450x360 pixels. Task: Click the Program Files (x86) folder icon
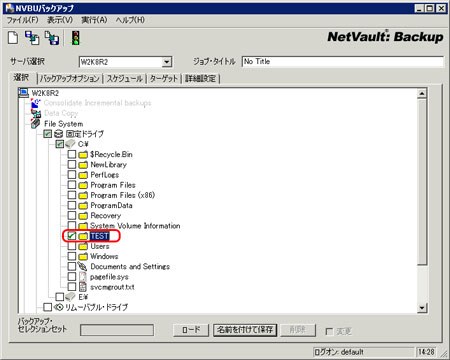tap(83, 195)
